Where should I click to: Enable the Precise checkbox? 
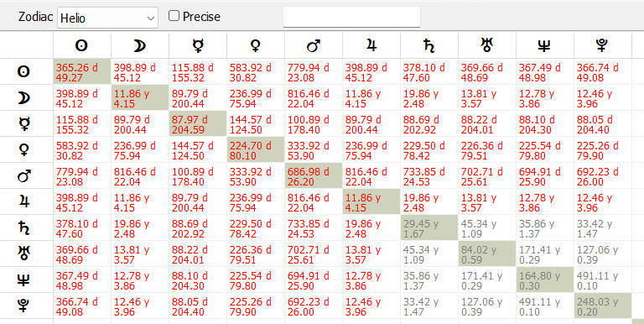tap(174, 17)
